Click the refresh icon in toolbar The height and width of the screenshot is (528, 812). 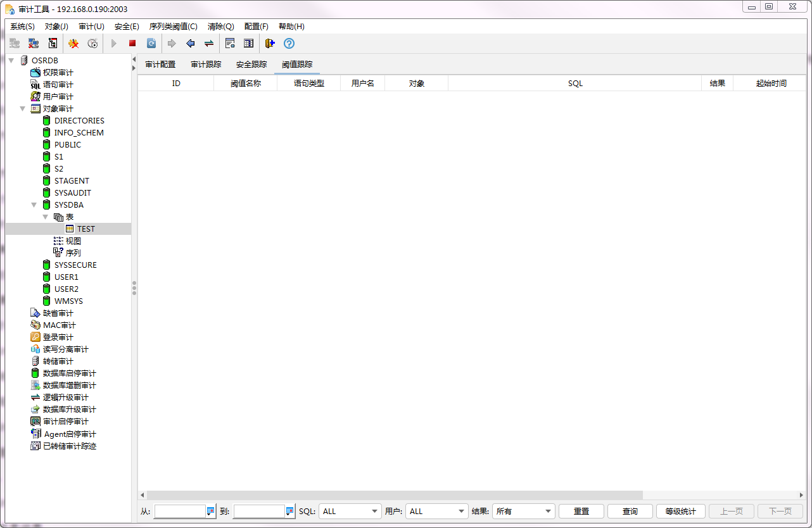point(151,44)
